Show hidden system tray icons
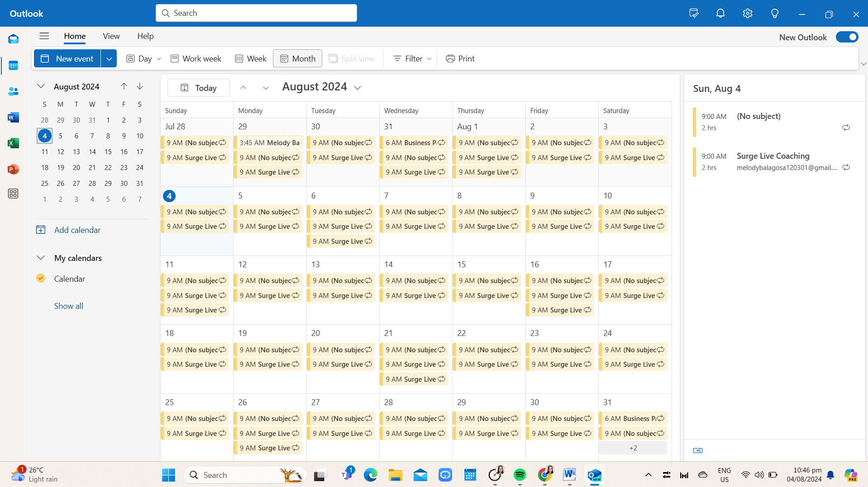868x487 pixels. pyautogui.click(x=648, y=475)
